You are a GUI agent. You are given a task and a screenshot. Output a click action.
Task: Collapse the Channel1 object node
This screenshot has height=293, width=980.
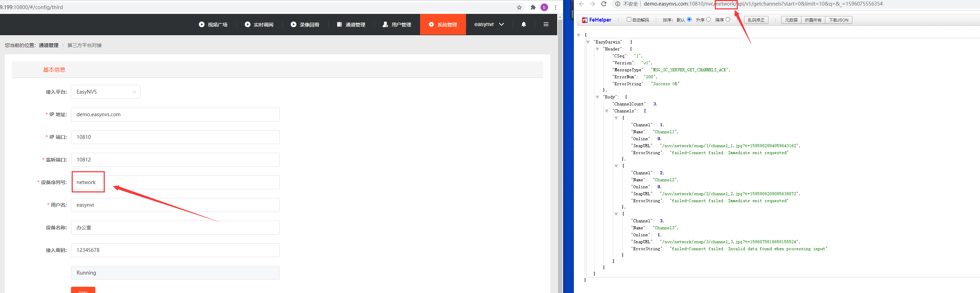(616, 118)
